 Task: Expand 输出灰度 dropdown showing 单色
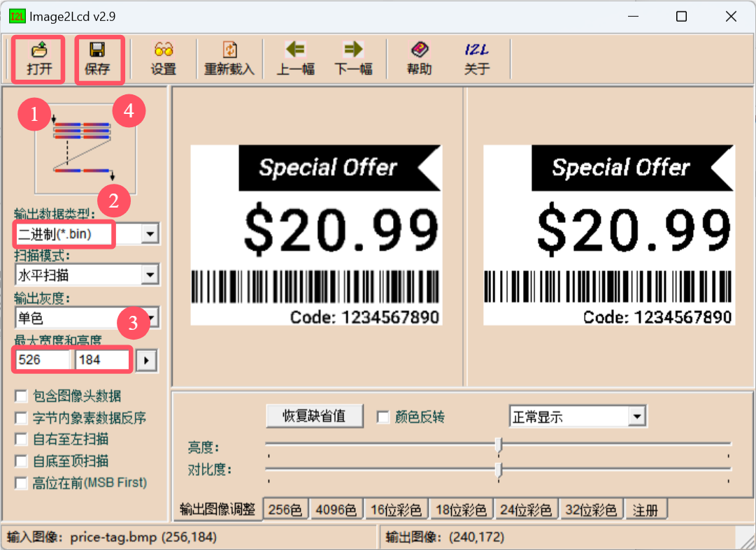152,318
